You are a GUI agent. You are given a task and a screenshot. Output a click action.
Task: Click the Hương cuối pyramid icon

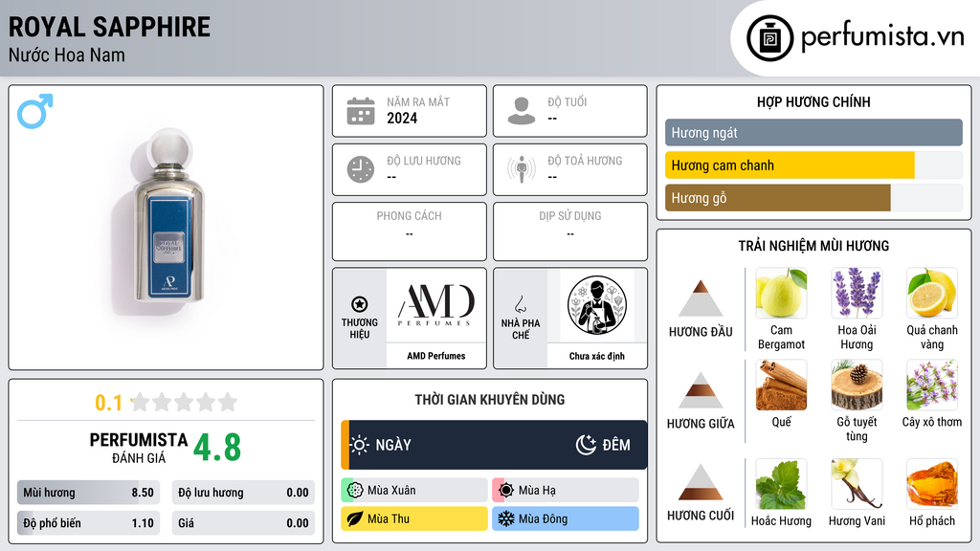pos(701,482)
